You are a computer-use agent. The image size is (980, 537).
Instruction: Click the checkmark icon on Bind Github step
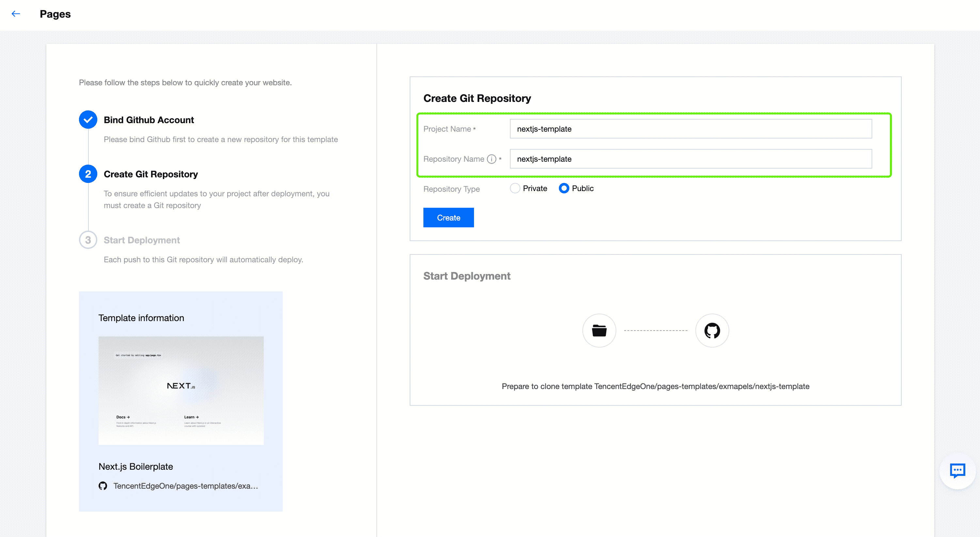(x=88, y=120)
